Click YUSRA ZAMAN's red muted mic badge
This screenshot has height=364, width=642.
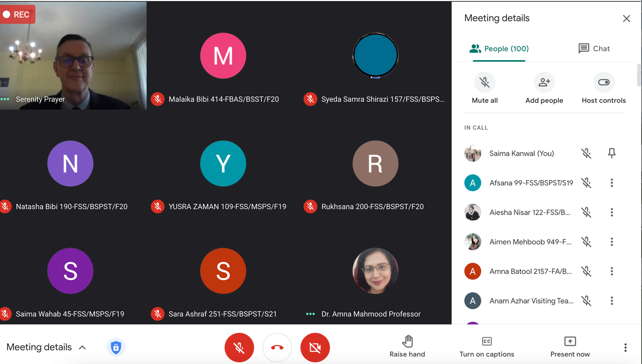pyautogui.click(x=157, y=207)
